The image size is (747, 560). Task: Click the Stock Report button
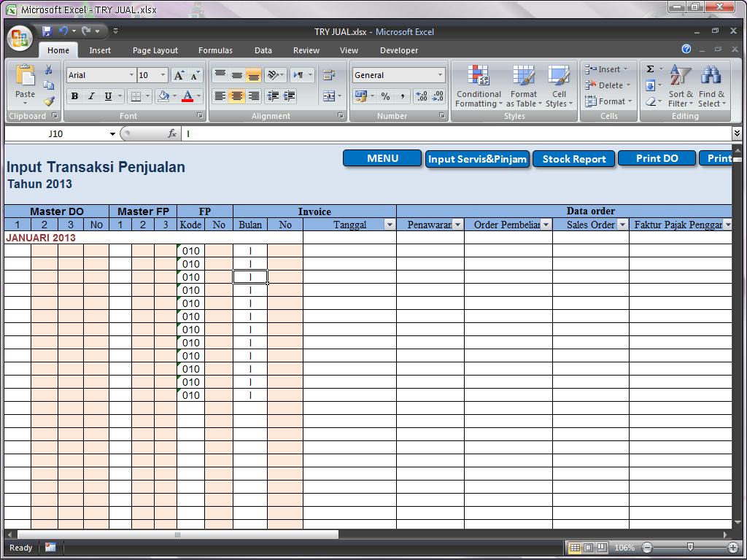click(573, 158)
